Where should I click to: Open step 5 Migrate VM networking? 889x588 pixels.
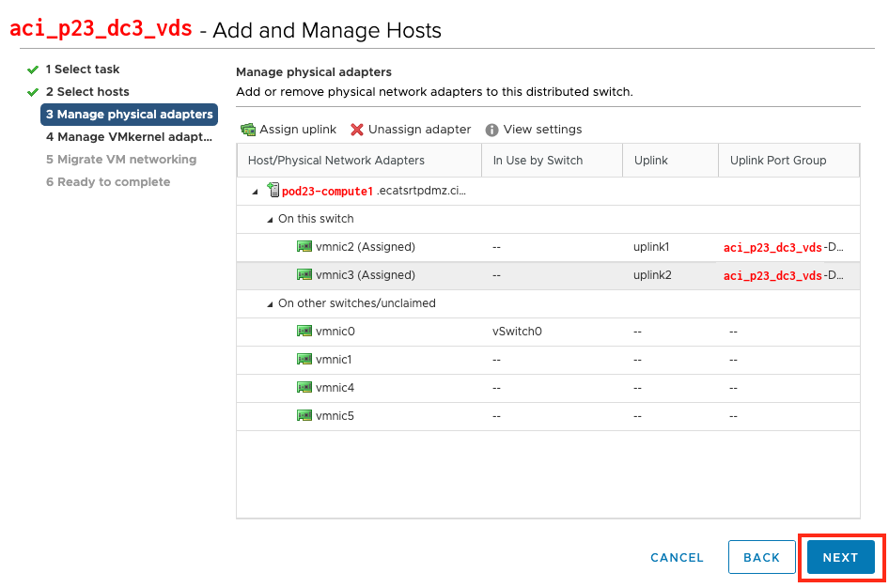(121, 159)
